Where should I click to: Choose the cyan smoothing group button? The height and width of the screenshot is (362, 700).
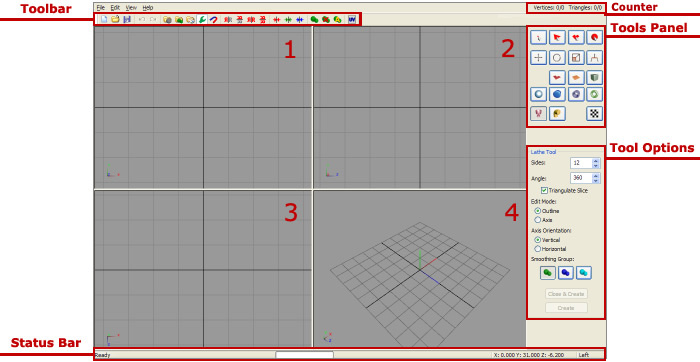[583, 273]
